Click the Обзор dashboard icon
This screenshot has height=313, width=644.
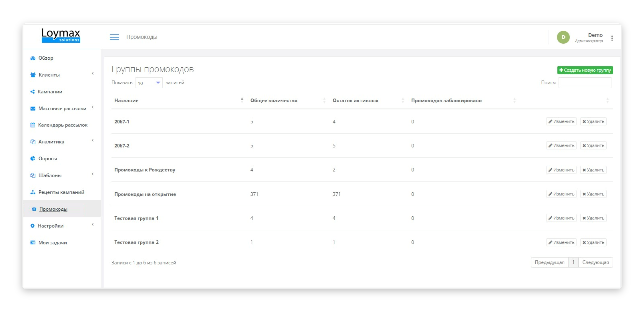pos(33,58)
